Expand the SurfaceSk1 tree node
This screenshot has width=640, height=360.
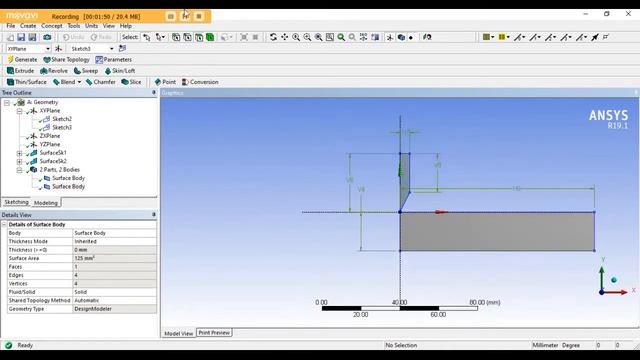tap(19, 153)
